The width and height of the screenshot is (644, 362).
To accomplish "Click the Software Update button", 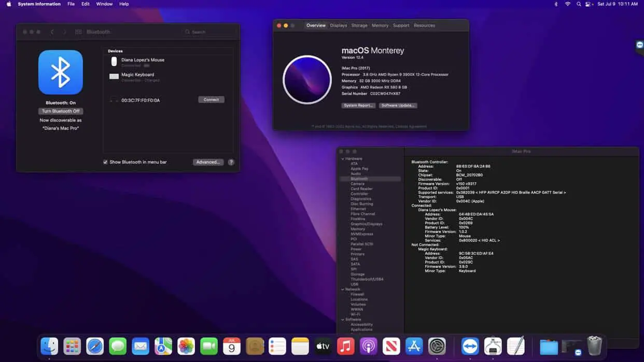I will tap(398, 106).
